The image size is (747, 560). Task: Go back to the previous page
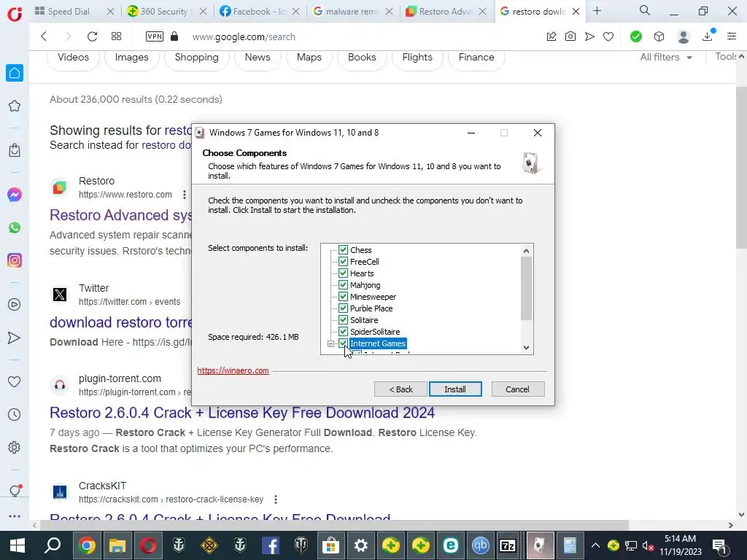coord(44,36)
